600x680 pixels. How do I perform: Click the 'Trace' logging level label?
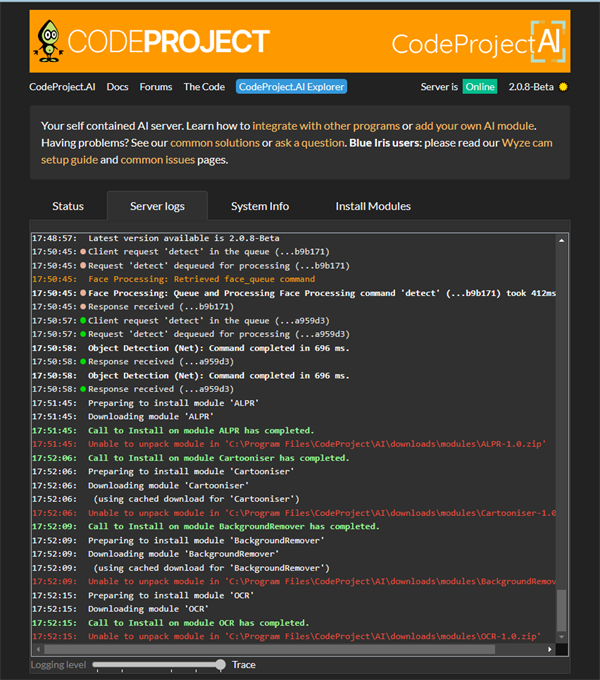[244, 664]
